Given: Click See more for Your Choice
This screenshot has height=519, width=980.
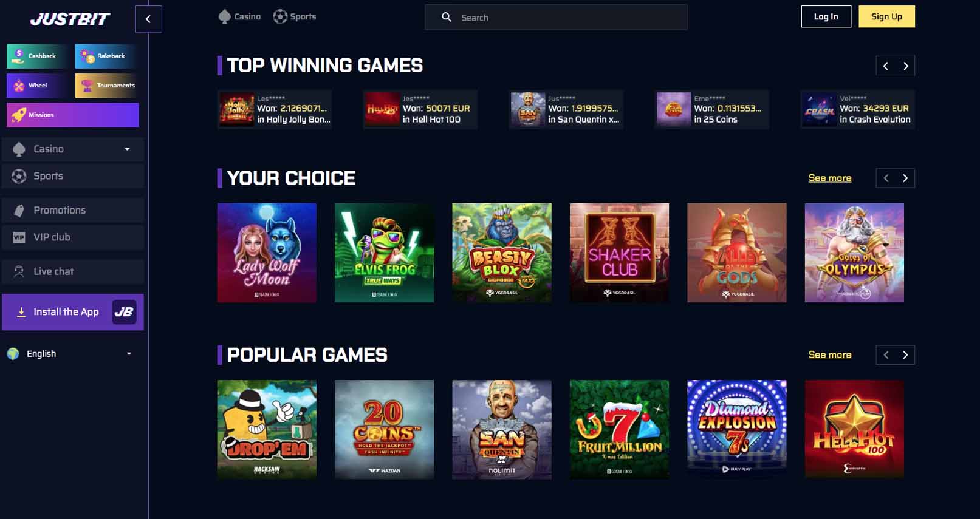Looking at the screenshot, I should [829, 178].
